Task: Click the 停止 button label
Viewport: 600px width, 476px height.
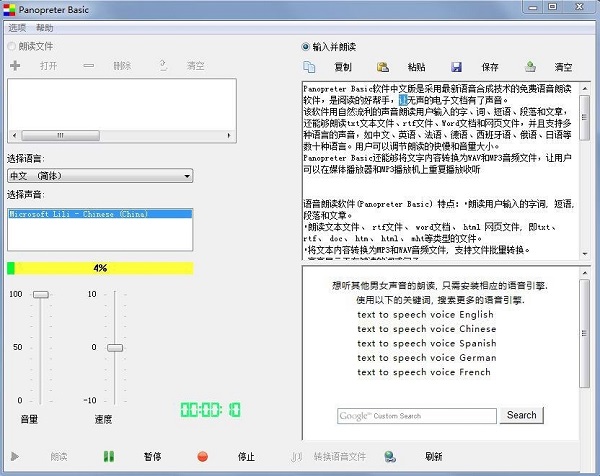Action: [x=246, y=456]
